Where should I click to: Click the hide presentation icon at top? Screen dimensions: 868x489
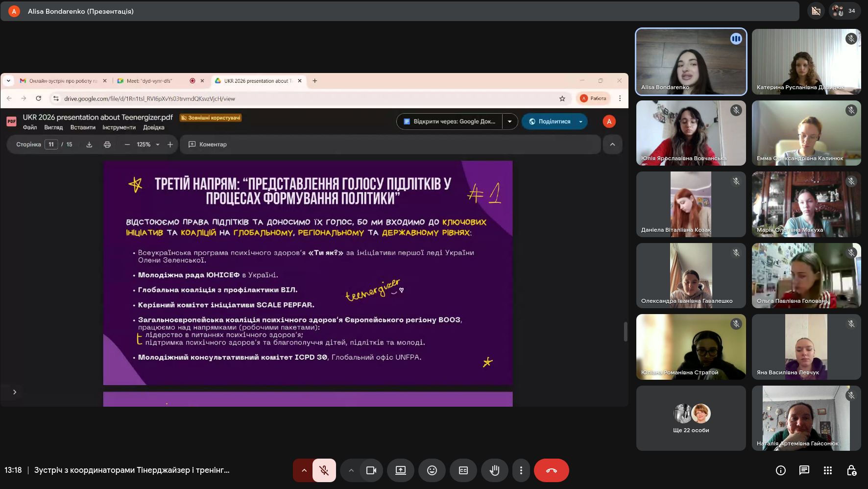[x=816, y=11]
